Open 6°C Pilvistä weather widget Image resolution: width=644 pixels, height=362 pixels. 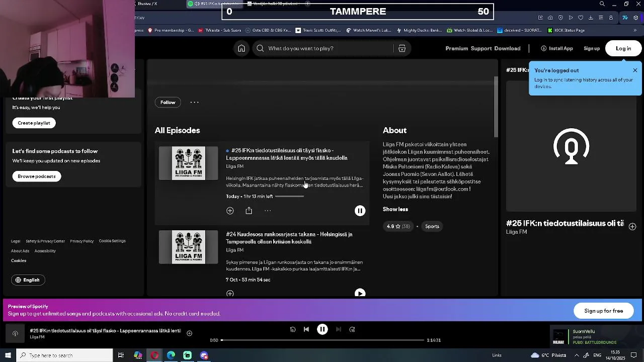pos(548,355)
